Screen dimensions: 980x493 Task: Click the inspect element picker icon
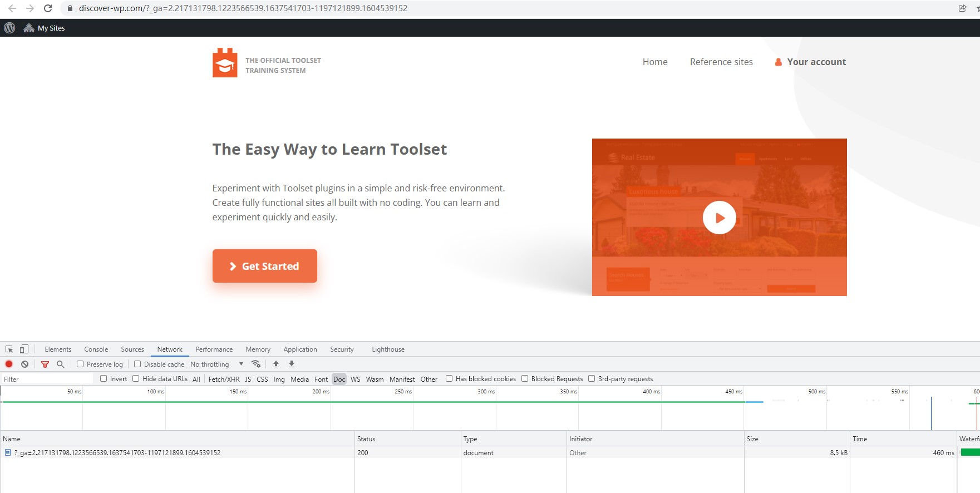9,349
